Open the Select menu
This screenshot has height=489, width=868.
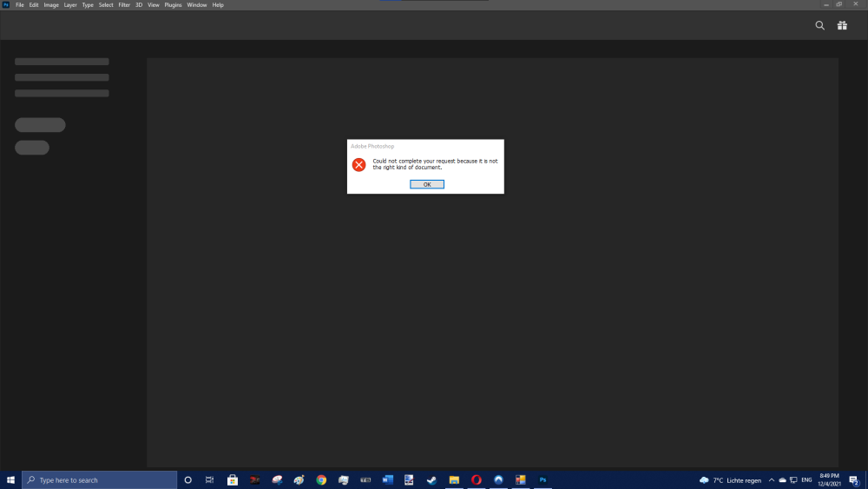(x=106, y=5)
